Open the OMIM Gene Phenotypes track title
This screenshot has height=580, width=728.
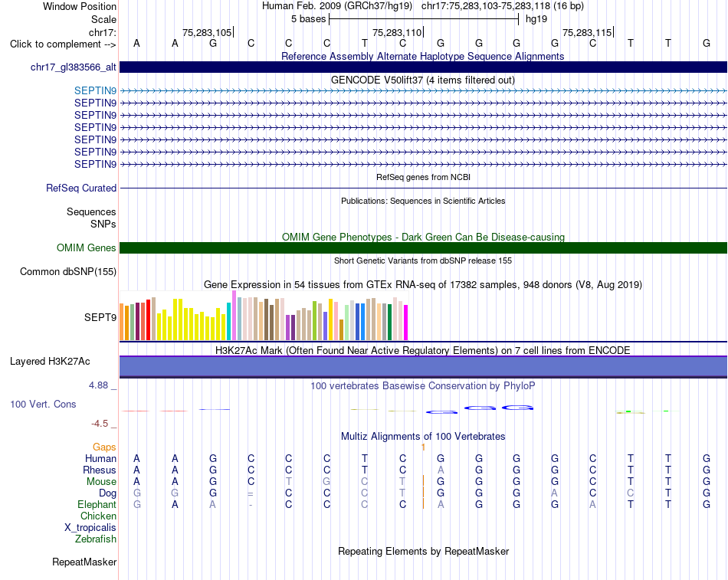424,237
